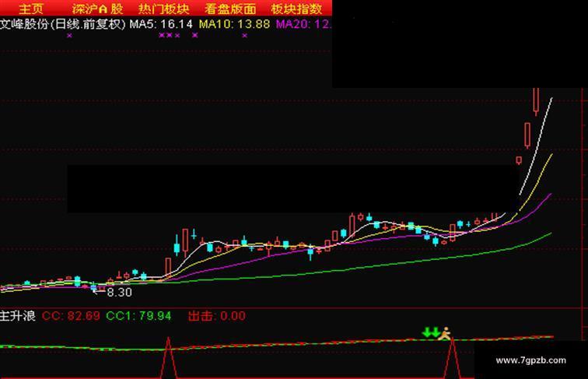
Task: Select the purple MA20 indicator label
Action: point(304,24)
